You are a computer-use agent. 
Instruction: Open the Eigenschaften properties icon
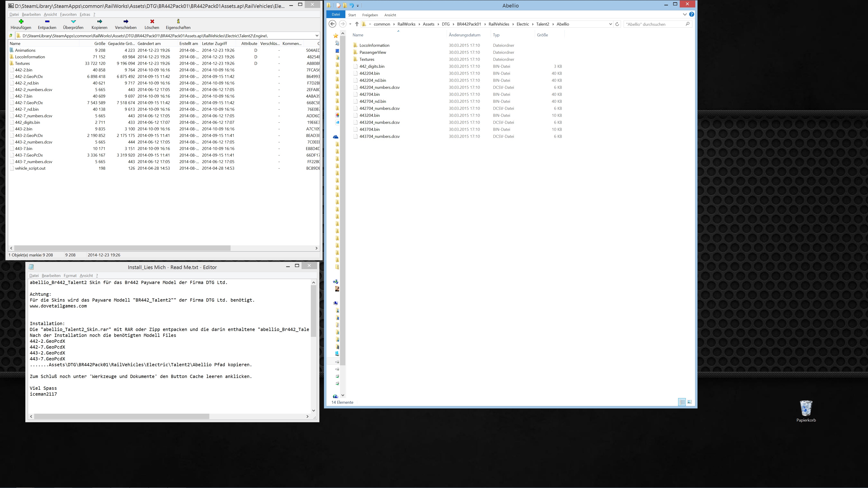coord(178,21)
